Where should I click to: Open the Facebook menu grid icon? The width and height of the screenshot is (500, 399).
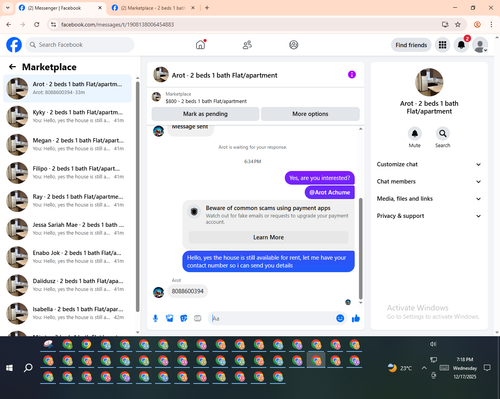click(442, 45)
